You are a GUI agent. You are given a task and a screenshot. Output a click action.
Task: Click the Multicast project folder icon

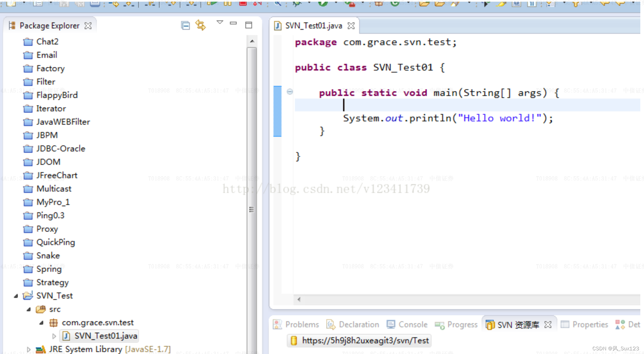click(x=28, y=189)
